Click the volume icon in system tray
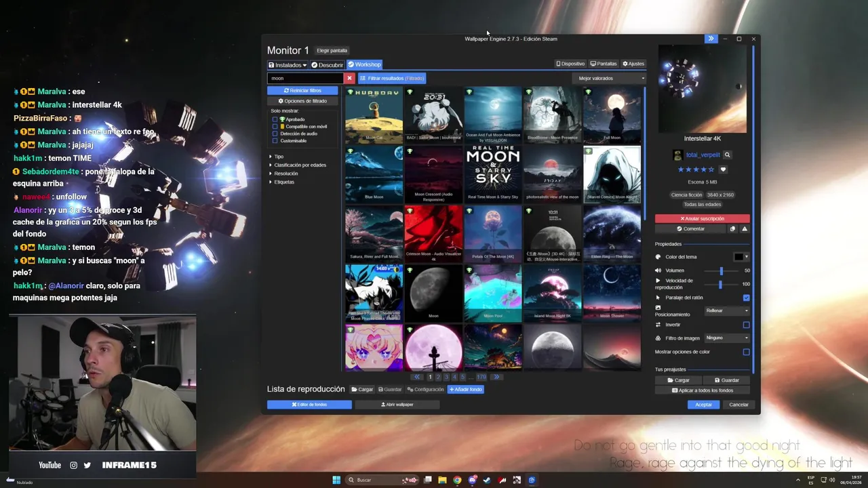This screenshot has width=868, height=488. pos(832,480)
